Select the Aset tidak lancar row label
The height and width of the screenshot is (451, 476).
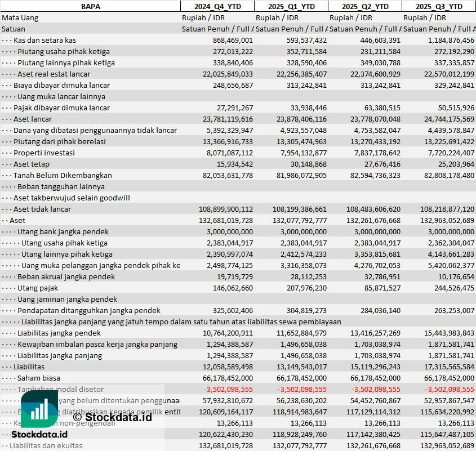[x=42, y=209]
